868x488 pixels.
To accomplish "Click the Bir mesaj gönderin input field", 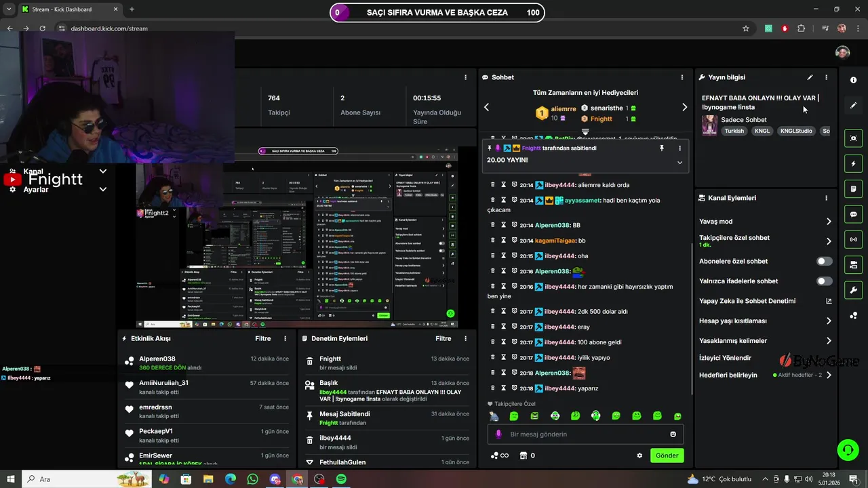I will (x=584, y=434).
